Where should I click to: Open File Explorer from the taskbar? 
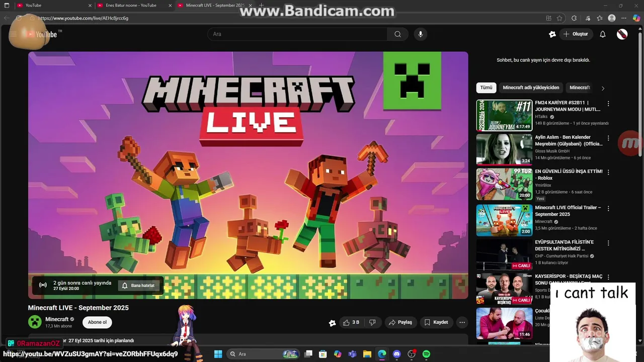(367, 354)
